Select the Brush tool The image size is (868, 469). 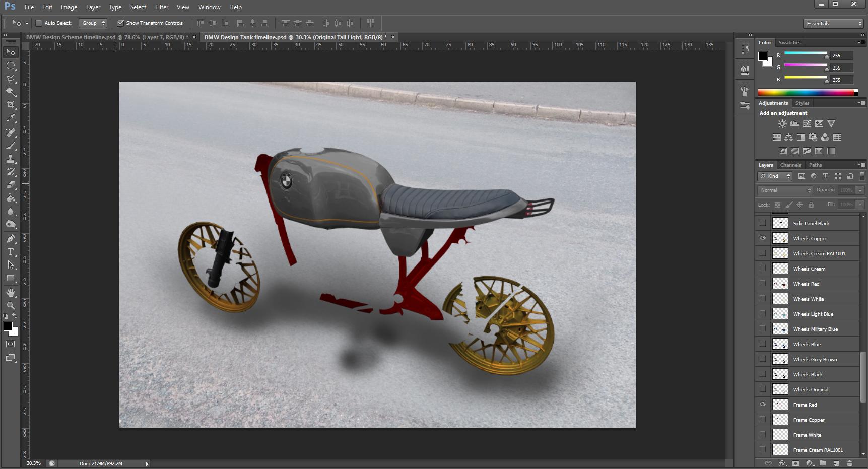[x=11, y=146]
